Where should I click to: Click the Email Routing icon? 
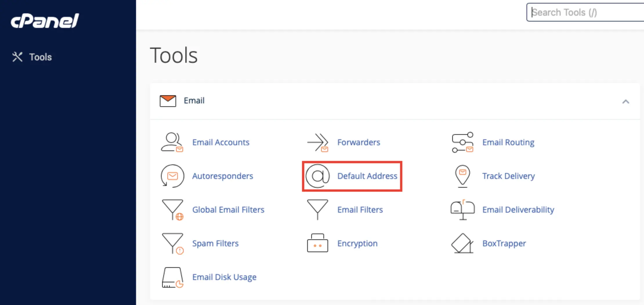463,142
